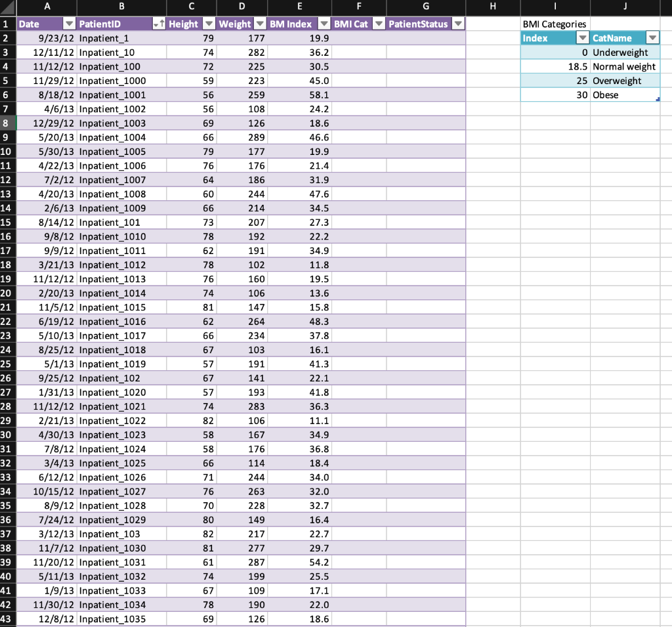The image size is (672, 627).
Task: Click the index value 30 cell
Action: coord(555,95)
